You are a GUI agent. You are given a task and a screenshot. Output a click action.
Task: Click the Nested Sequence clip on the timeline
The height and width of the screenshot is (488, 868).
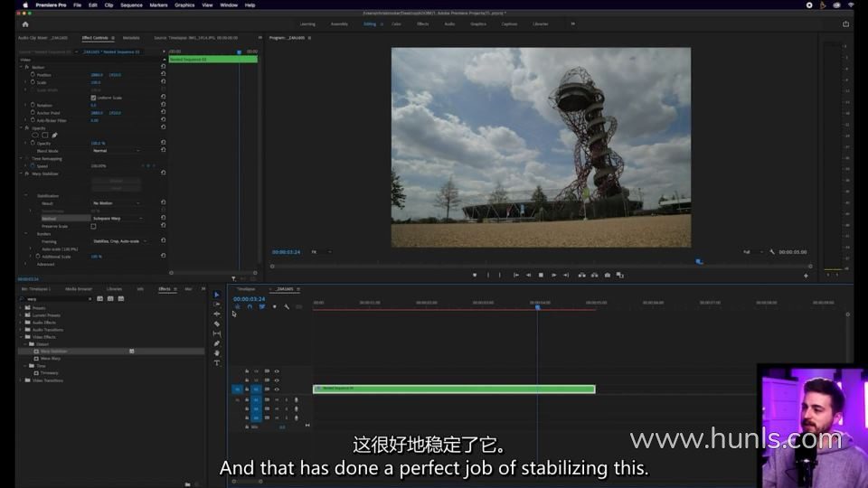click(454, 389)
